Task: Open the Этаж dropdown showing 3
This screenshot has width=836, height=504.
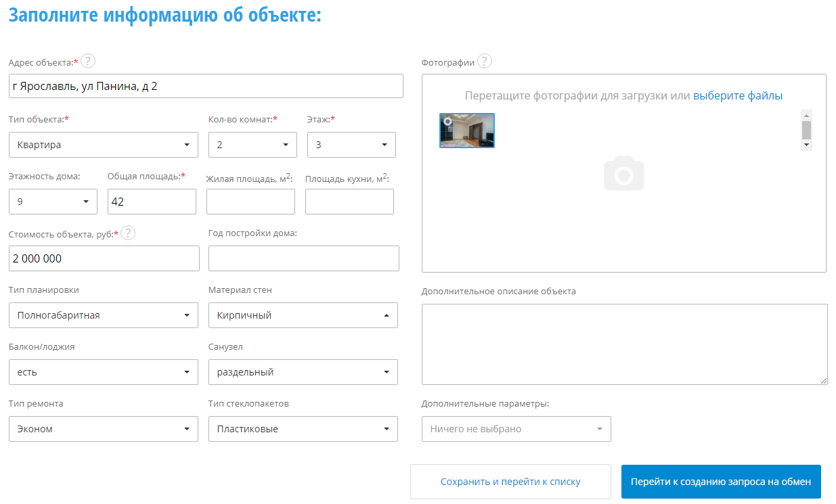Action: coord(351,145)
